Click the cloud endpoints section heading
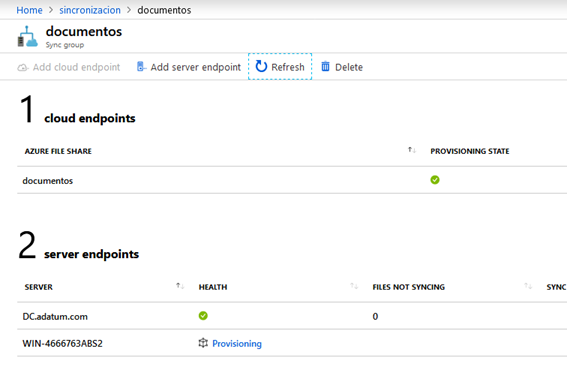This screenshot has height=391, width=567. click(90, 118)
